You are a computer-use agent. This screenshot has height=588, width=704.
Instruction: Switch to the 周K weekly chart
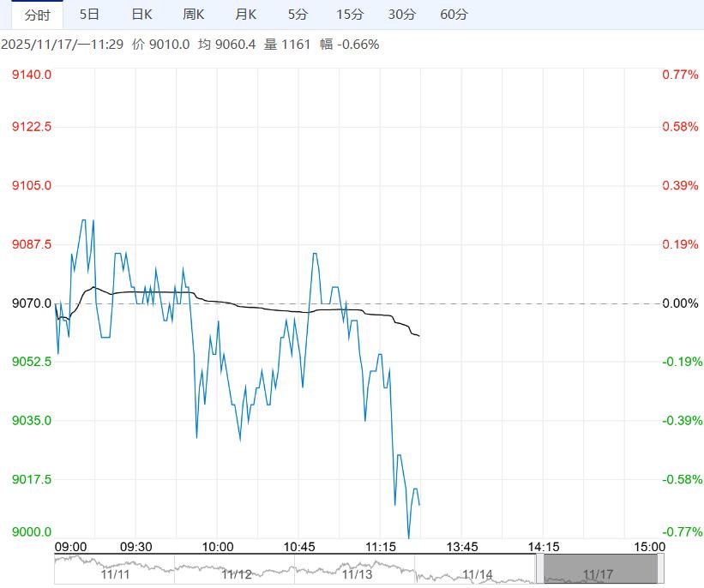(x=194, y=15)
